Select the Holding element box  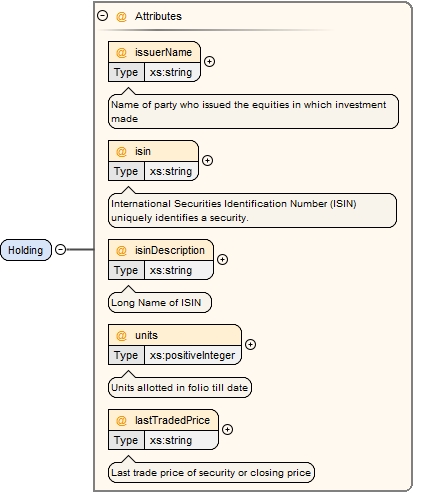[x=26, y=250]
